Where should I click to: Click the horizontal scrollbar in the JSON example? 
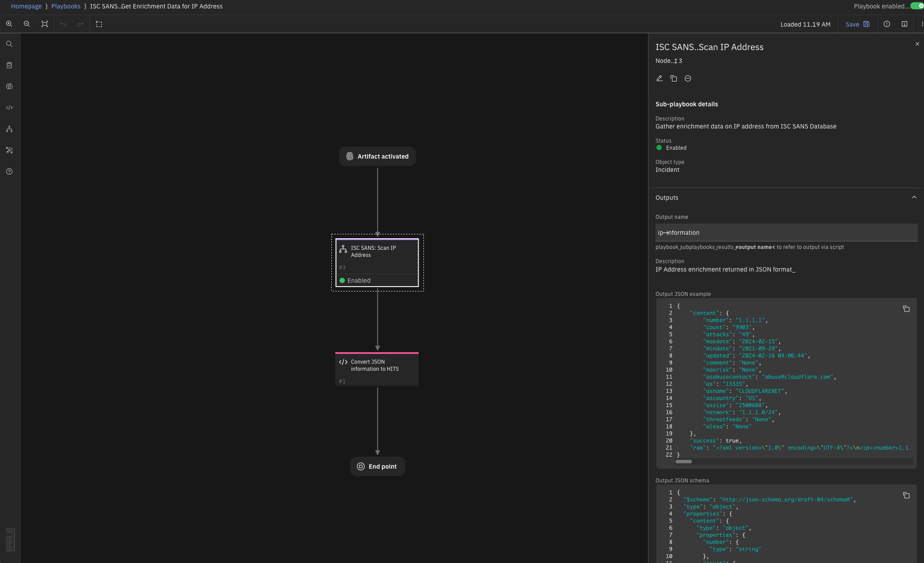click(683, 462)
